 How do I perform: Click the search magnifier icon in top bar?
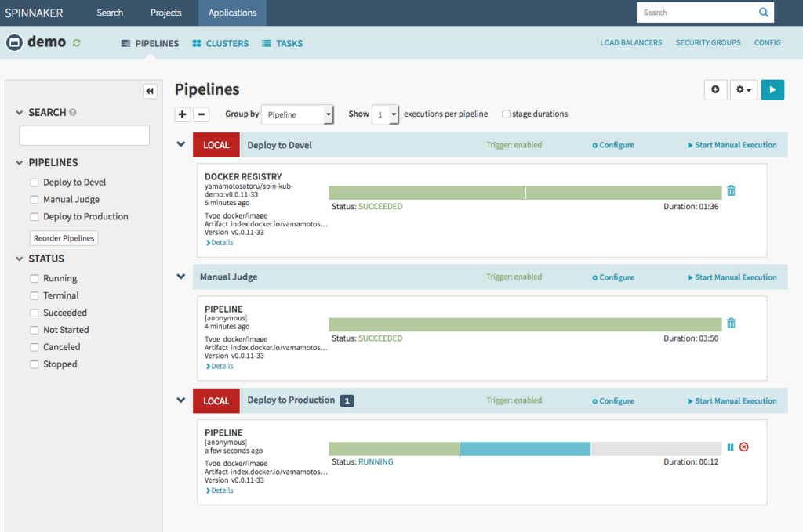[x=763, y=13]
